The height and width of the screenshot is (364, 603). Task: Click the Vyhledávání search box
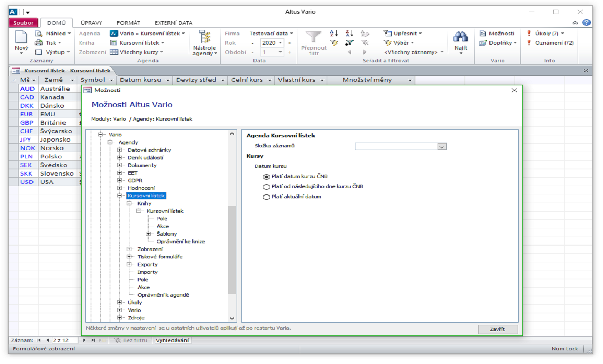[172, 340]
